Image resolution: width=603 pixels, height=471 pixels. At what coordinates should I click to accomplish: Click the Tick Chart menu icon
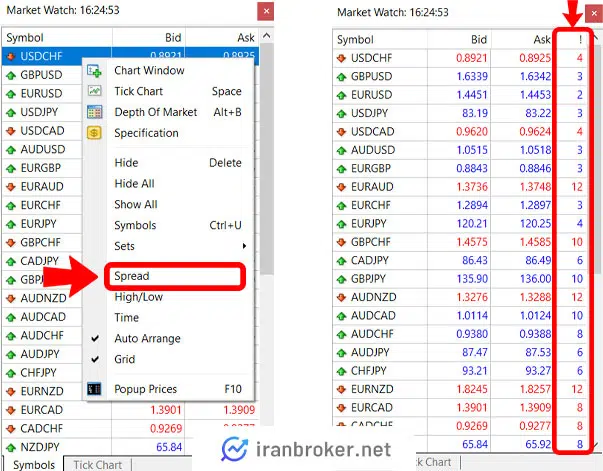click(x=95, y=91)
